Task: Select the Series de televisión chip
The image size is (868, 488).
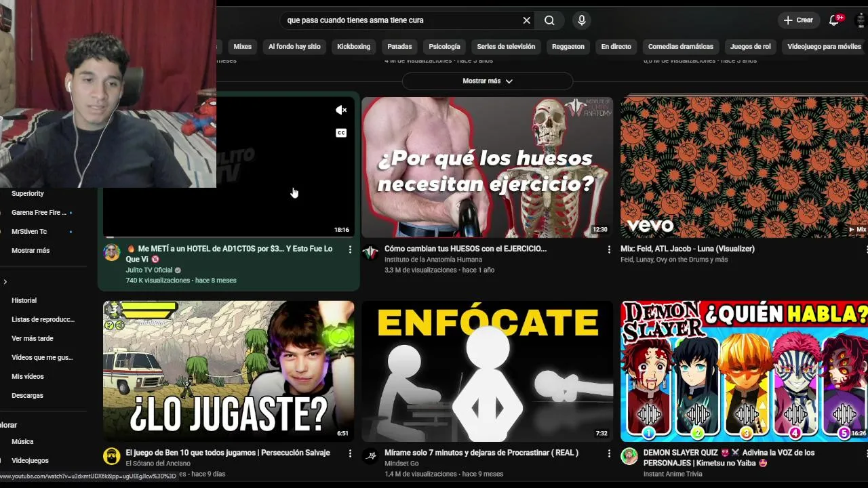Action: point(506,47)
